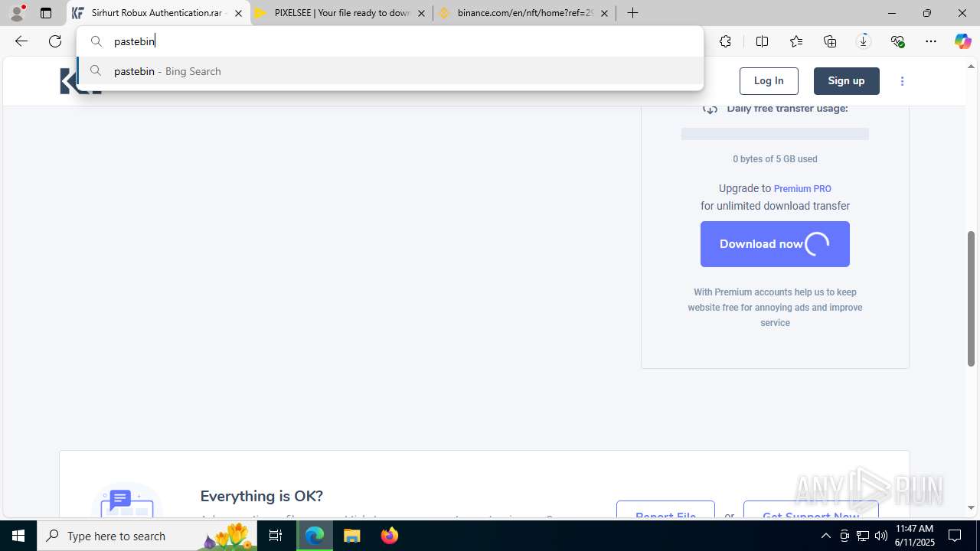Open the Collections icon

pos(830,41)
